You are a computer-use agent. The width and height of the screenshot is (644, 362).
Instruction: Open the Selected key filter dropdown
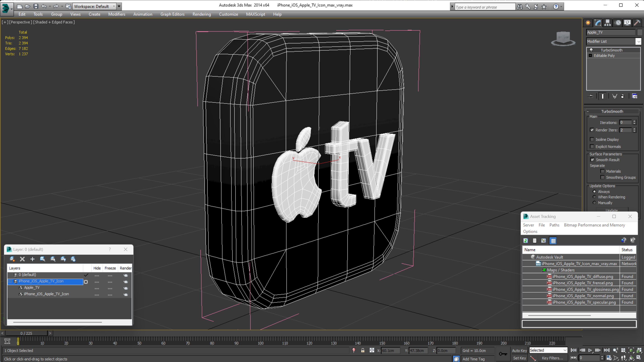(548, 350)
